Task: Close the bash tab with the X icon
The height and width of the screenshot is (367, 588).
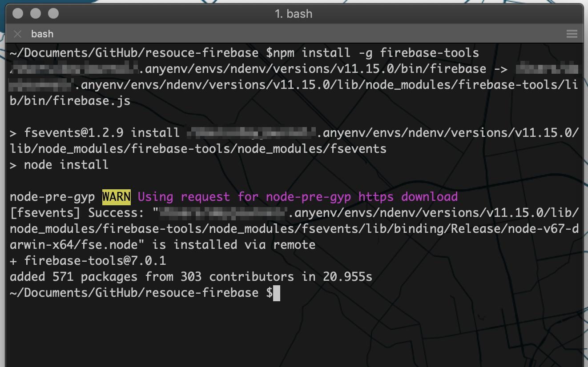Action: (18, 34)
